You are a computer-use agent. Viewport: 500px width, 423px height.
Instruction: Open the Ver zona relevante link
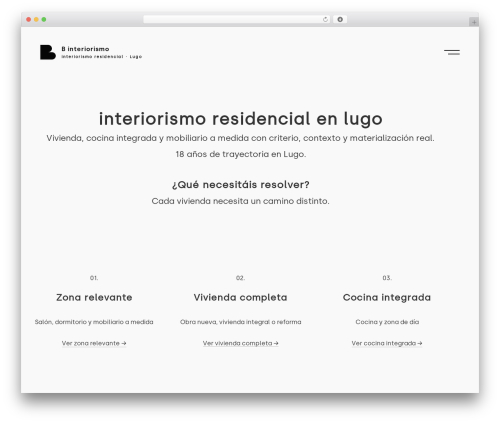[94, 343]
